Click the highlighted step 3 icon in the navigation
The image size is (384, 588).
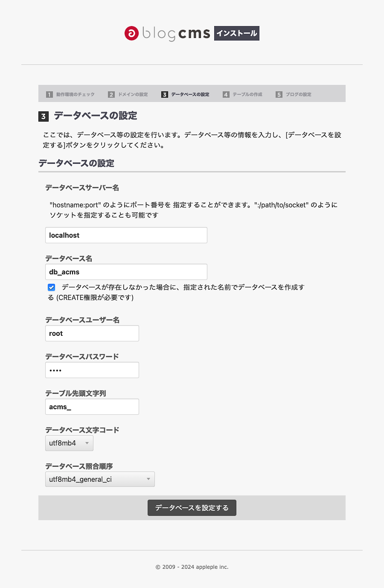pyautogui.click(x=164, y=94)
